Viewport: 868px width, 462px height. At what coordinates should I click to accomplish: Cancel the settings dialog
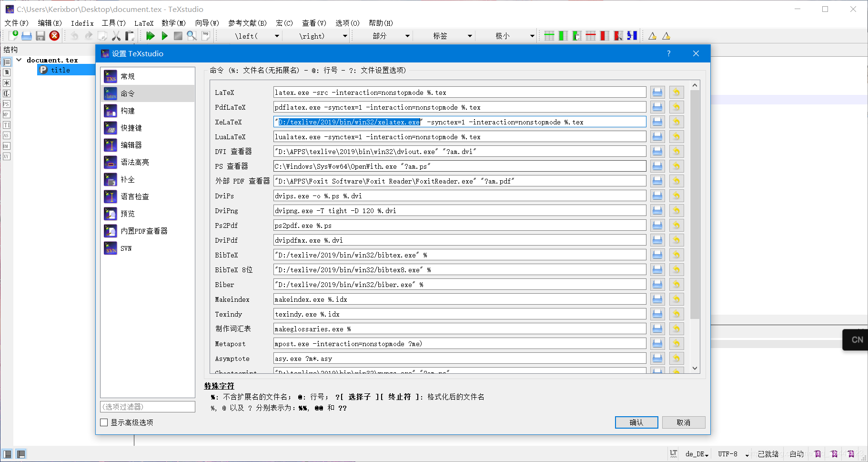point(684,422)
